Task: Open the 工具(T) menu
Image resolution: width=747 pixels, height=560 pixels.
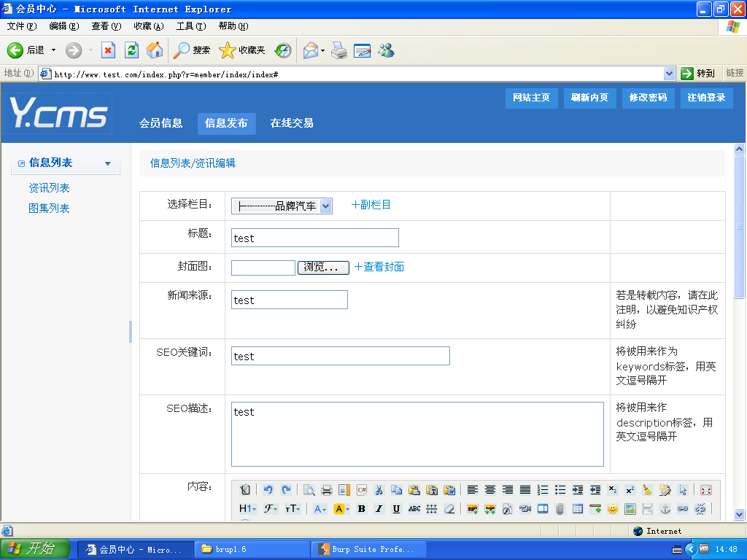Action: (190, 26)
